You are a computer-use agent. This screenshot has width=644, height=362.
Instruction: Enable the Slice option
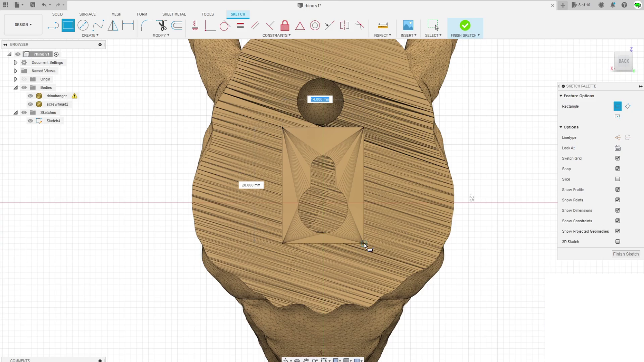click(618, 179)
